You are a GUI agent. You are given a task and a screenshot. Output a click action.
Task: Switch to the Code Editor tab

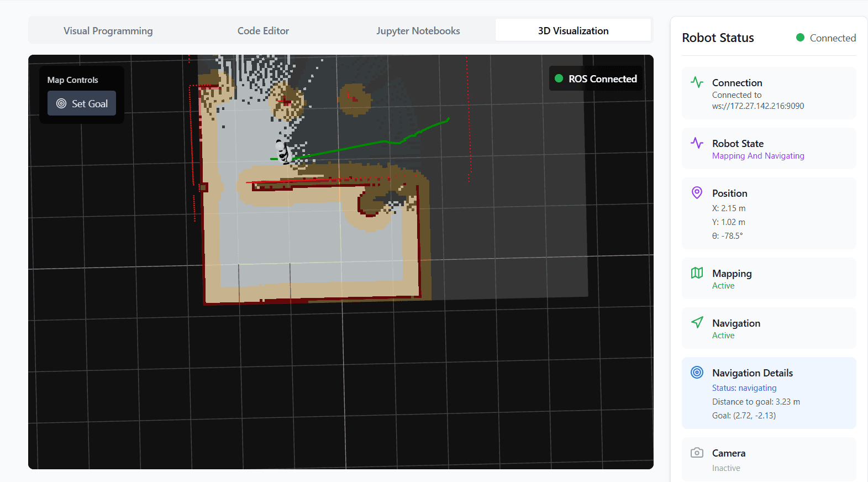point(264,31)
